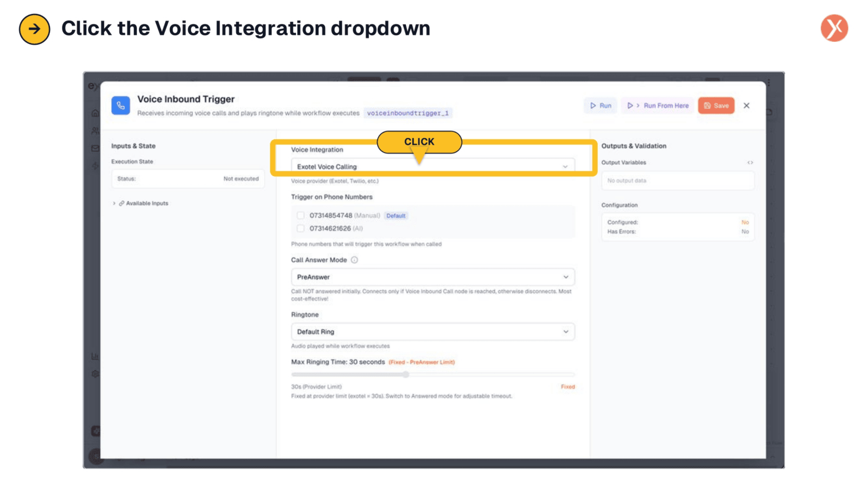Tick the checkbox for 07314621626 (AI)
The height and width of the screenshot is (488, 868).
point(301,228)
